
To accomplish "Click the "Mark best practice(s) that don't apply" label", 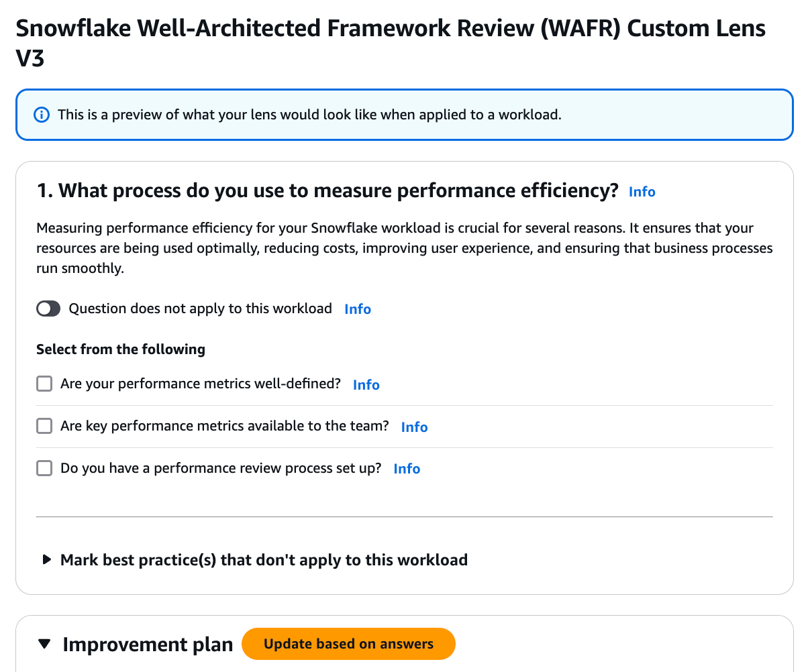I will tap(264, 560).
